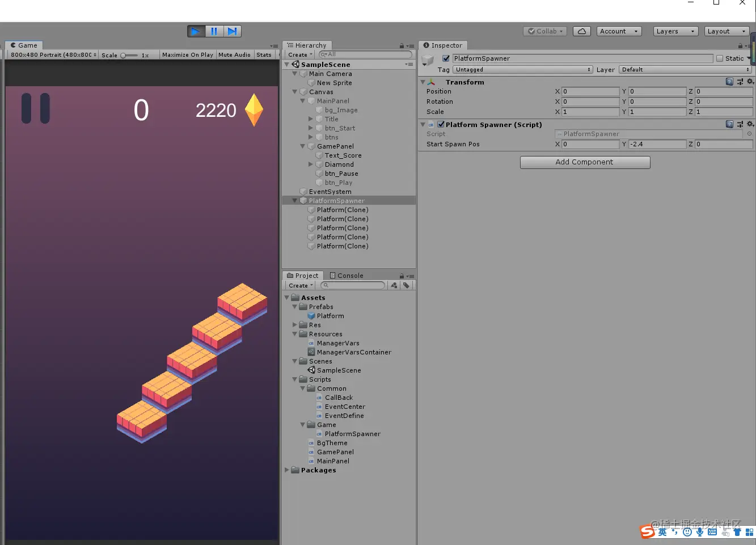
Task: Expand the btn_Start object
Action: pos(311,128)
